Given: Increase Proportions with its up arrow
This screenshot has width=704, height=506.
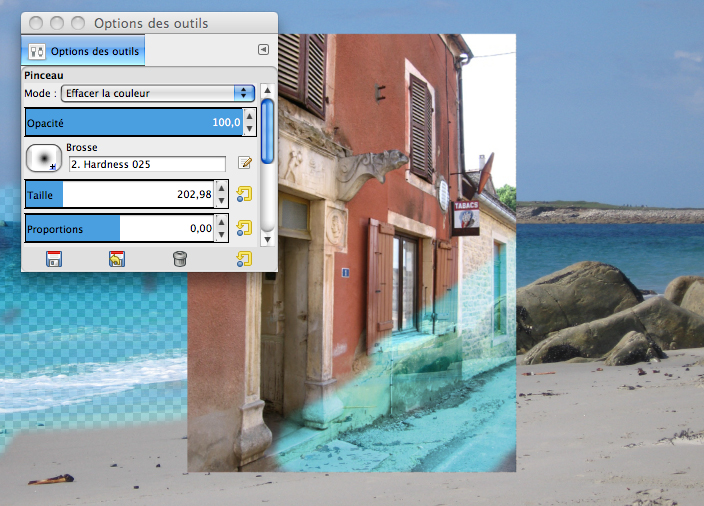Looking at the screenshot, I should click(x=221, y=222).
